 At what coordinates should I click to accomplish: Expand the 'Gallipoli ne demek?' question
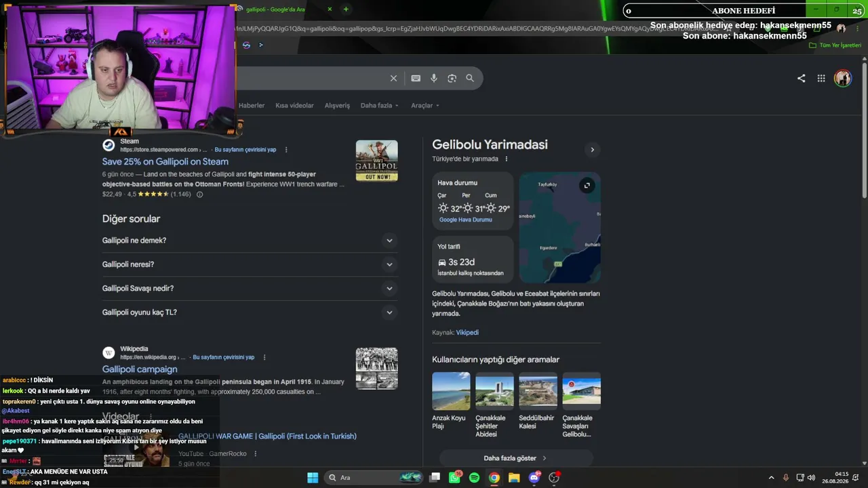tap(250, 241)
